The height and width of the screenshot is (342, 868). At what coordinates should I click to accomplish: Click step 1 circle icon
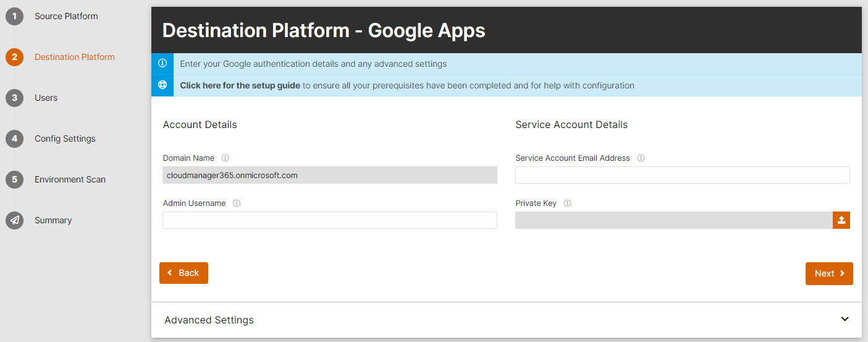pos(14,17)
